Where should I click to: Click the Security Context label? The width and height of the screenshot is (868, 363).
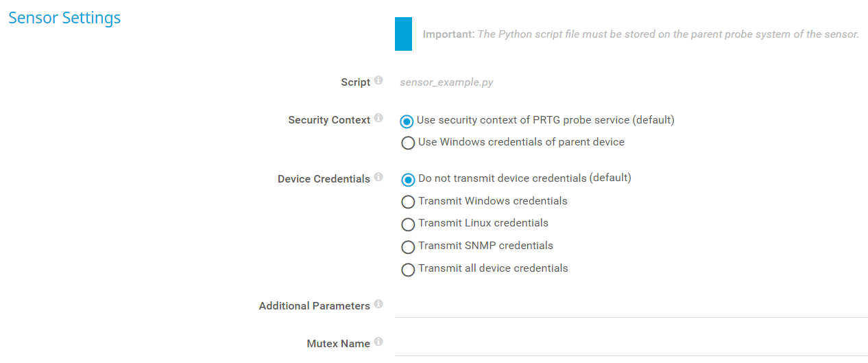tap(329, 120)
